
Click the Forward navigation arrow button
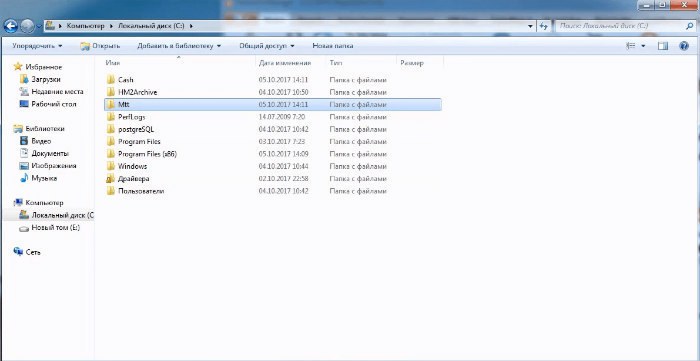coord(28,26)
